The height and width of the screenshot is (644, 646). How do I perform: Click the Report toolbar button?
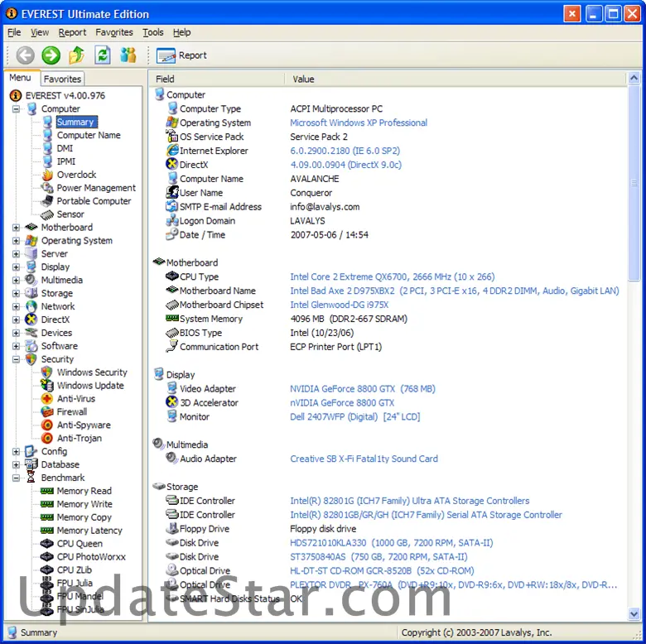click(181, 55)
